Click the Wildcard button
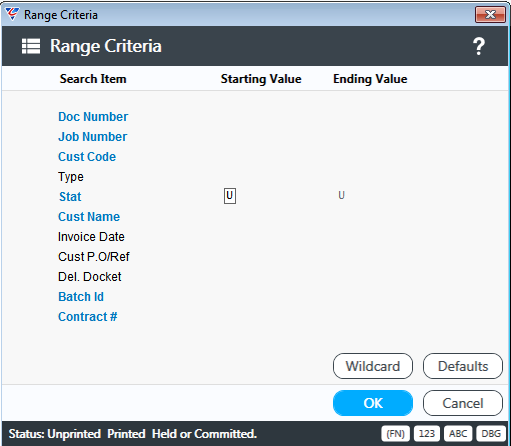 point(373,366)
